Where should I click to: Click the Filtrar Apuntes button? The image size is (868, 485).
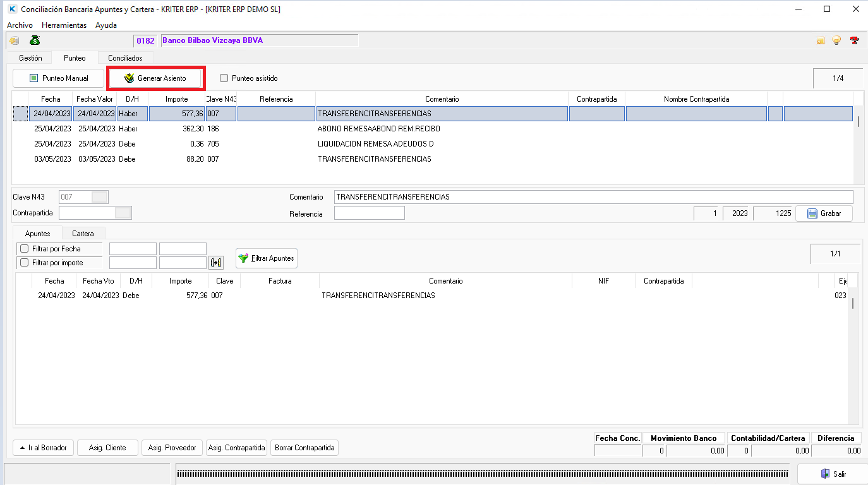coord(266,258)
